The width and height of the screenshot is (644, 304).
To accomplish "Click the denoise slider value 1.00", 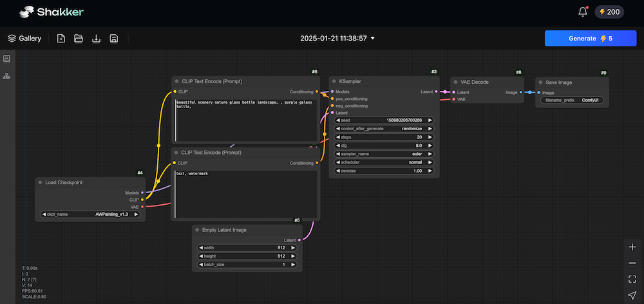I will point(384,171).
